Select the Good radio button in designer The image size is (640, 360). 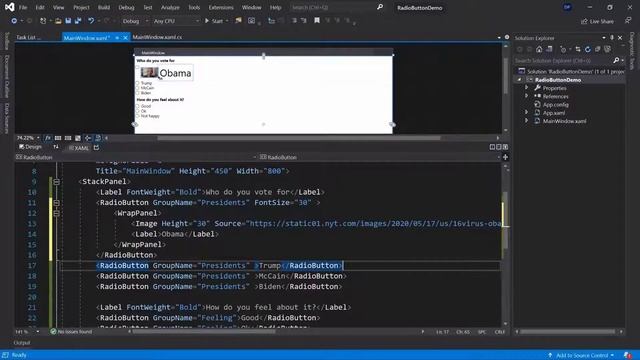pyautogui.click(x=138, y=106)
